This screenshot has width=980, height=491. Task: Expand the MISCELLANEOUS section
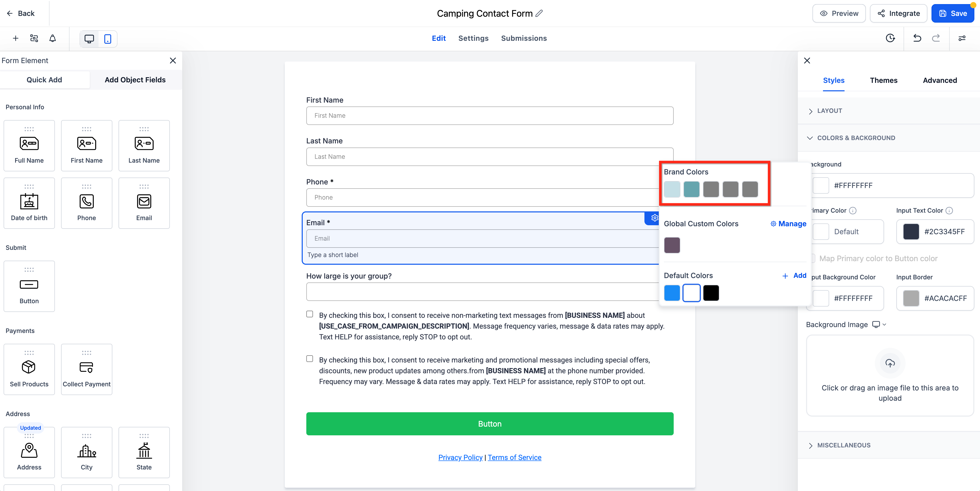pos(844,445)
